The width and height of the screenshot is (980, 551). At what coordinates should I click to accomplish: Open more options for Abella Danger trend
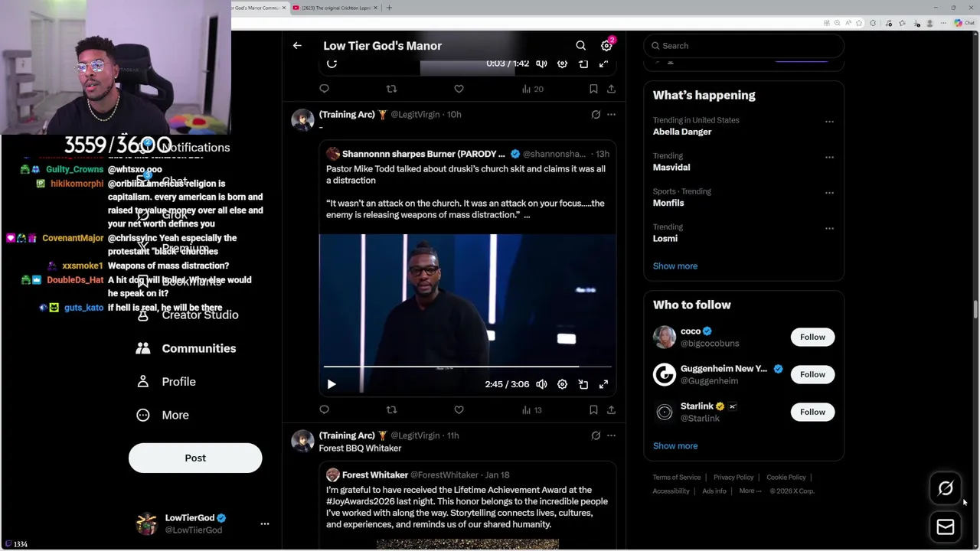coord(829,122)
